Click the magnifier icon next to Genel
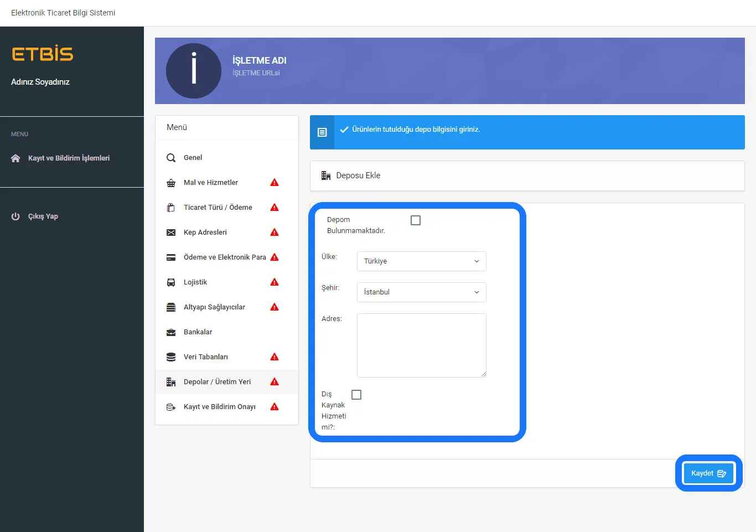 tap(171, 158)
